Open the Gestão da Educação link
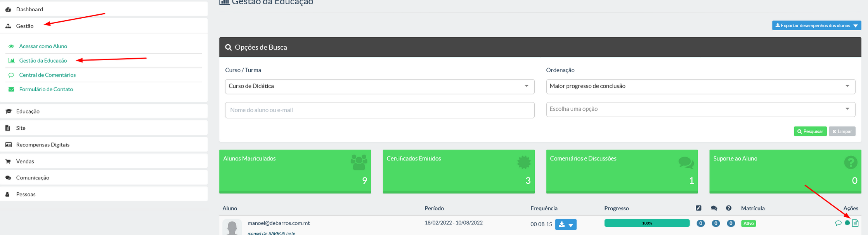This screenshot has height=235, width=868. [x=43, y=61]
